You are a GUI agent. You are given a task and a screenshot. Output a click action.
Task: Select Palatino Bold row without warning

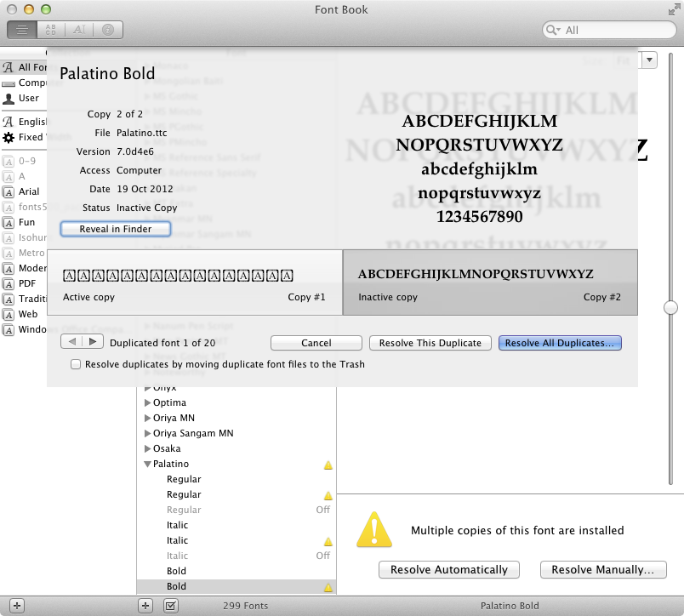click(x=236, y=571)
